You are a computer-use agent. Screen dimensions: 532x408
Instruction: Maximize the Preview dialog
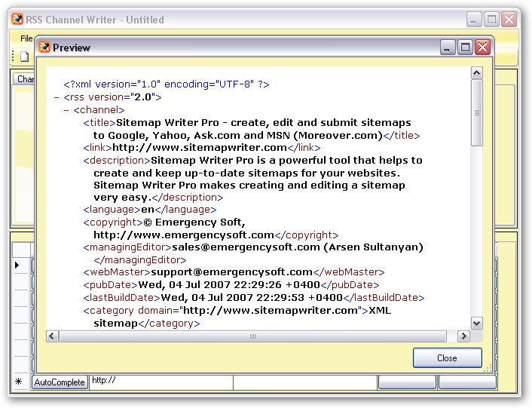point(465,48)
